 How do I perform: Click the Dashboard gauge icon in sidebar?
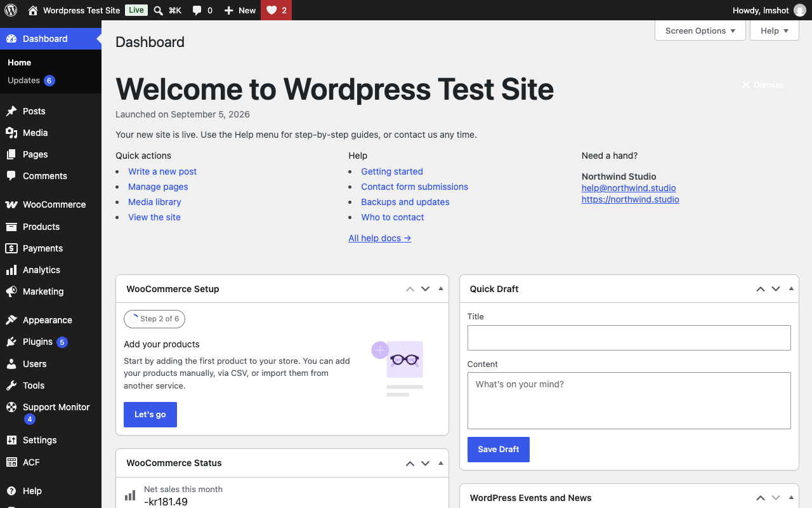(x=11, y=39)
